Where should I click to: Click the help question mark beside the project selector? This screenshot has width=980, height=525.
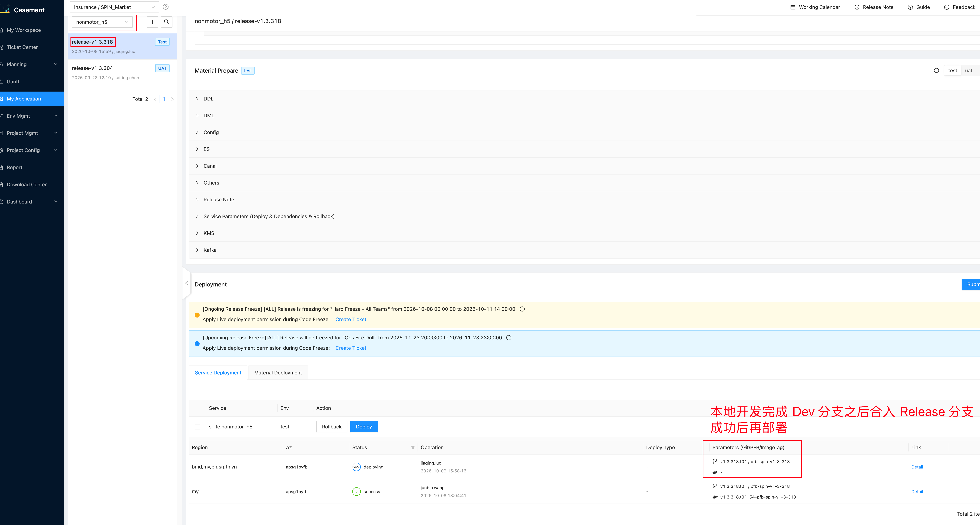[x=165, y=7]
